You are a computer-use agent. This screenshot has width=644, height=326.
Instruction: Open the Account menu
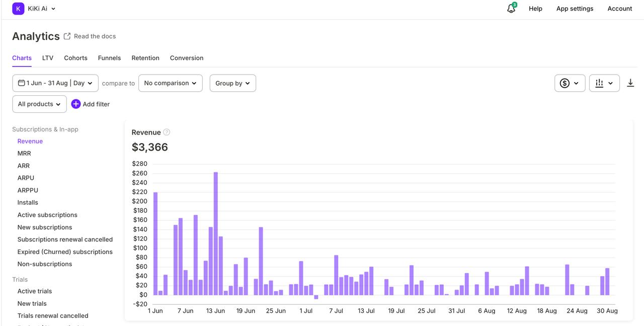pyautogui.click(x=620, y=9)
